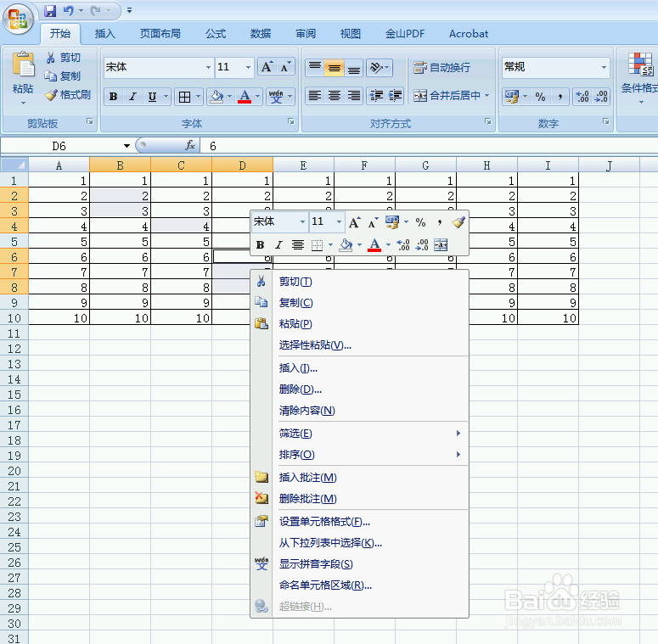Apply mini toolbar font color A
Screen dimensions: 658x644
pyautogui.click(x=374, y=244)
